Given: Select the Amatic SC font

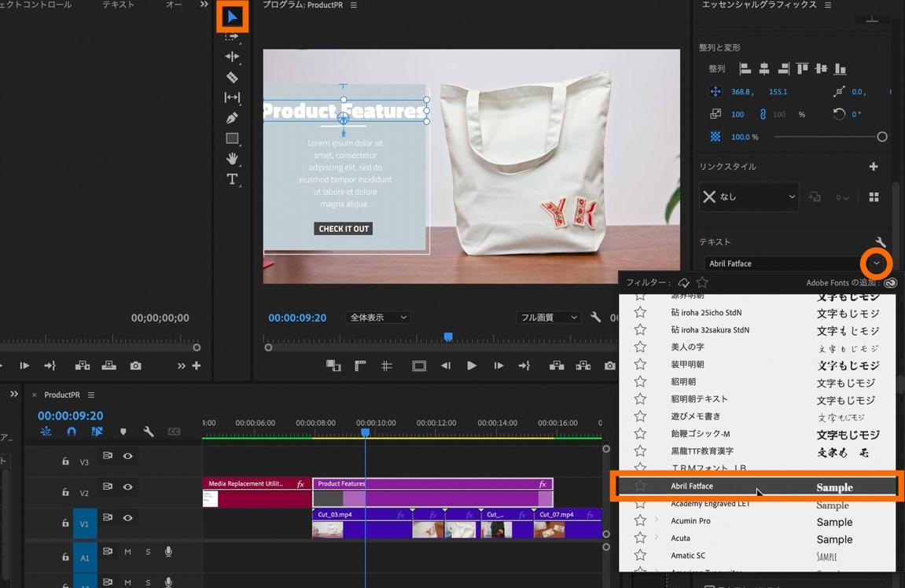Looking at the screenshot, I should [688, 556].
